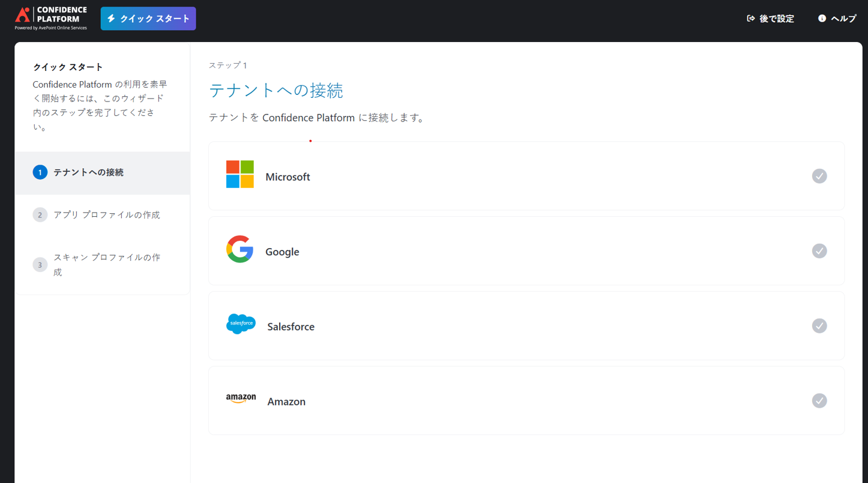
Task: Click the exit icon next to 後で設定
Action: coord(750,18)
